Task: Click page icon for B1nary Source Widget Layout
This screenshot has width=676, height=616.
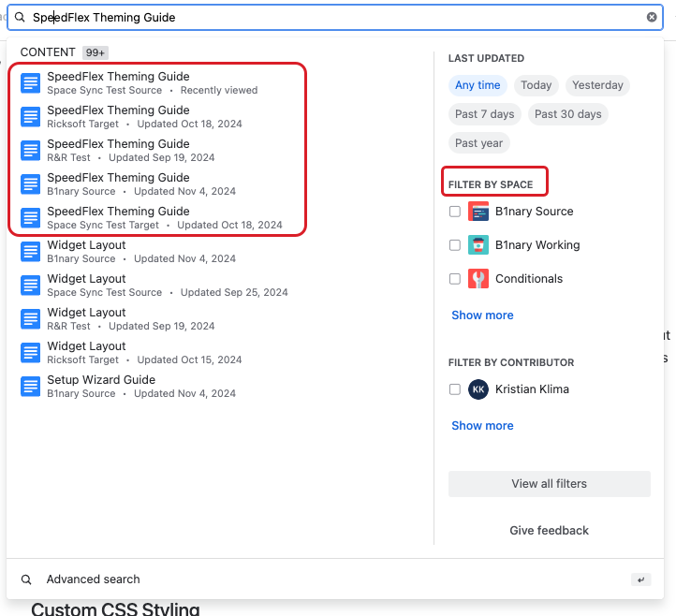Action: (x=31, y=251)
